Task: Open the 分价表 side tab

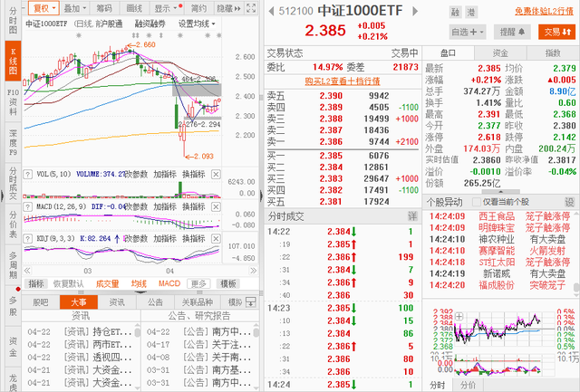Action: [x=13, y=224]
